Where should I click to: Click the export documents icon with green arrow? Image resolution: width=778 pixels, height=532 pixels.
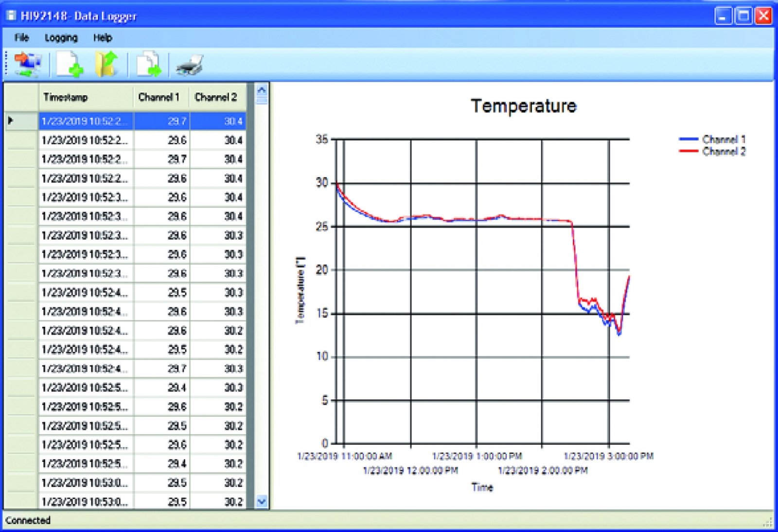tap(148, 64)
